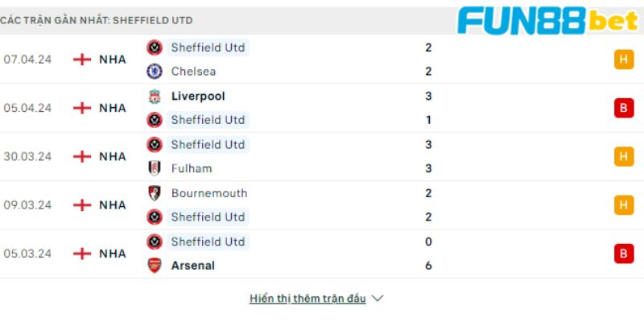This screenshot has width=644, height=322.
Task: Click the Fulham club crest icon
Action: click(155, 168)
